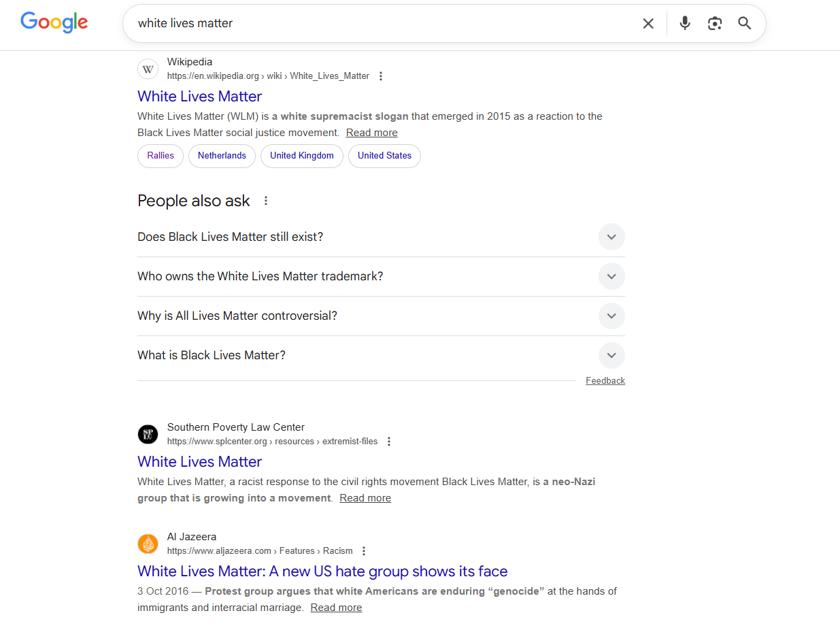Click the Google logo
This screenshot has width=840, height=628.
click(x=54, y=22)
